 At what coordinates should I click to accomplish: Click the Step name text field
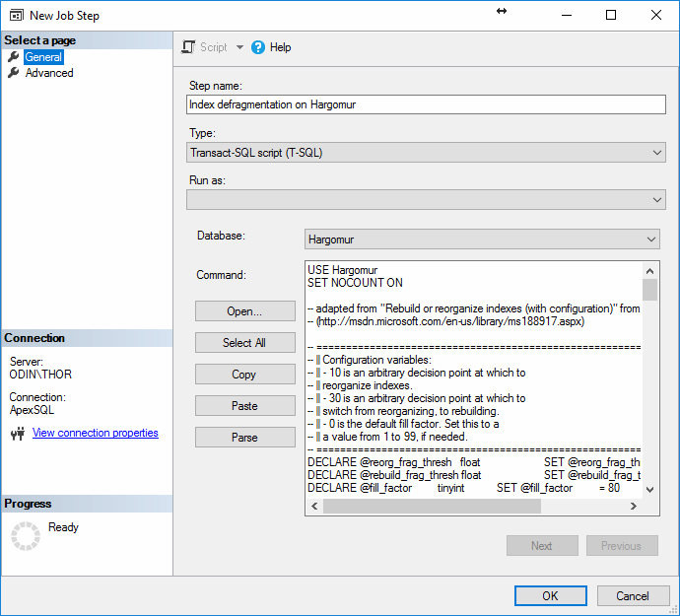(x=426, y=104)
